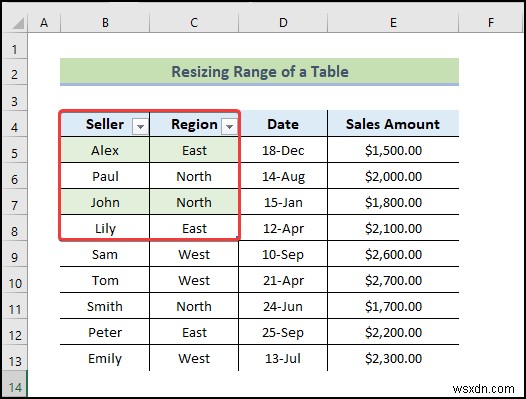Select the amount cell $1,800.00
The image size is (526, 399).
pos(393,202)
